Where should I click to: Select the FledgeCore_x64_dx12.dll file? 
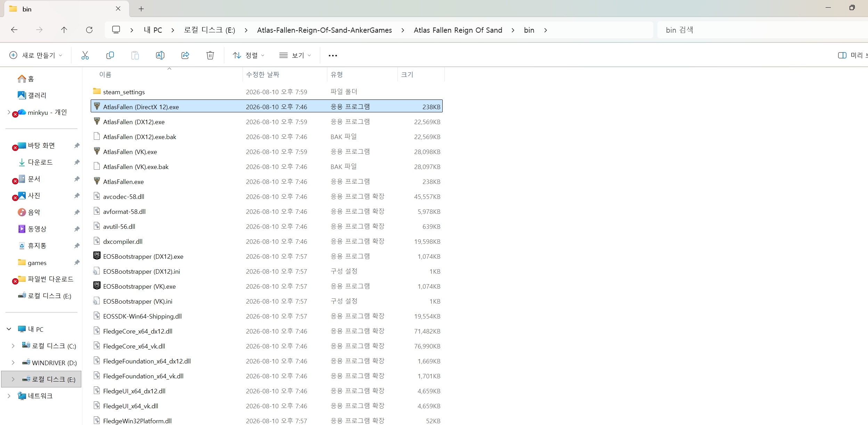pos(267,331)
